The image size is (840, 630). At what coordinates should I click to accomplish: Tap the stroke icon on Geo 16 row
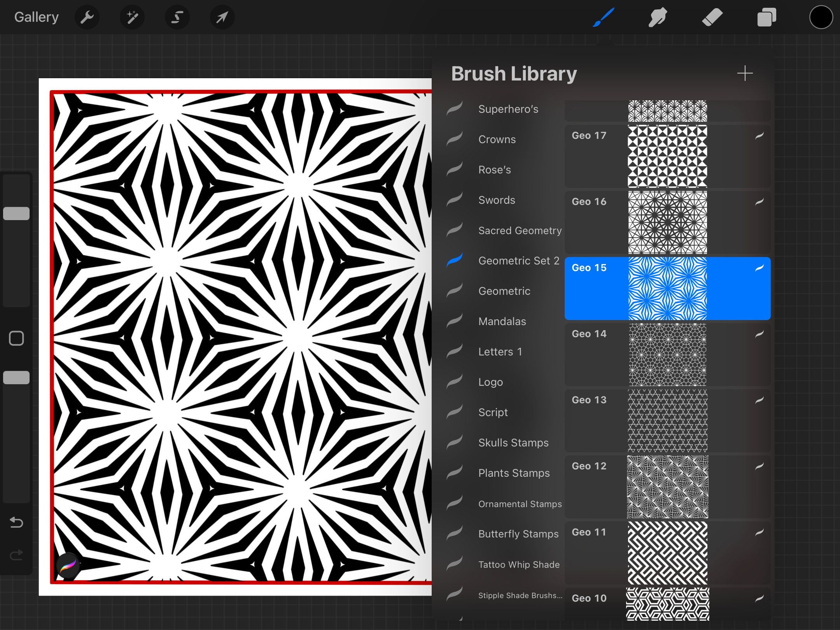coord(759,202)
